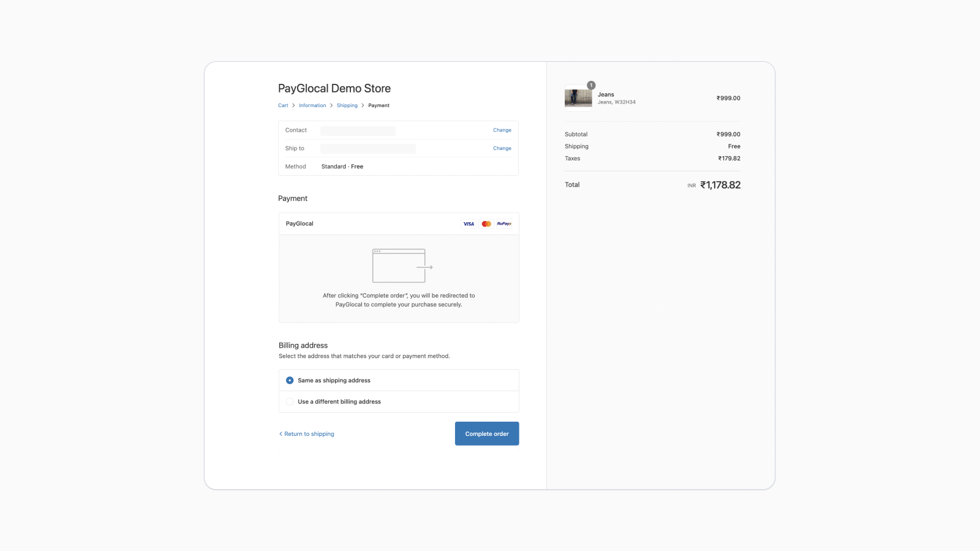
Task: Click the Standard · Free method text
Action: 342,167
